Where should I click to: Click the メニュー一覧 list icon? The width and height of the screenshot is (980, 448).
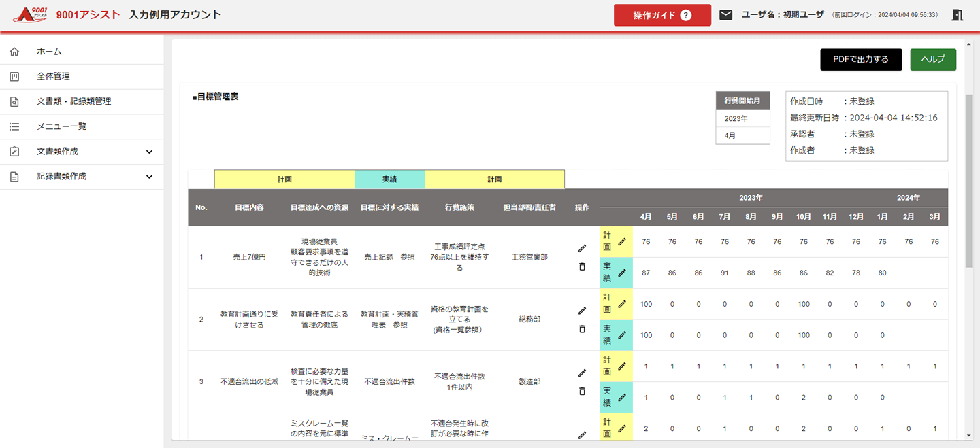click(x=15, y=126)
